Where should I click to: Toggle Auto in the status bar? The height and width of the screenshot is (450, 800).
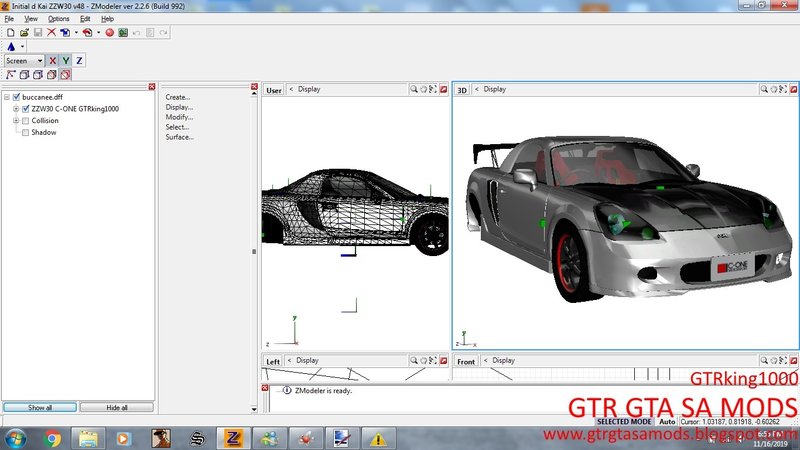pos(667,422)
